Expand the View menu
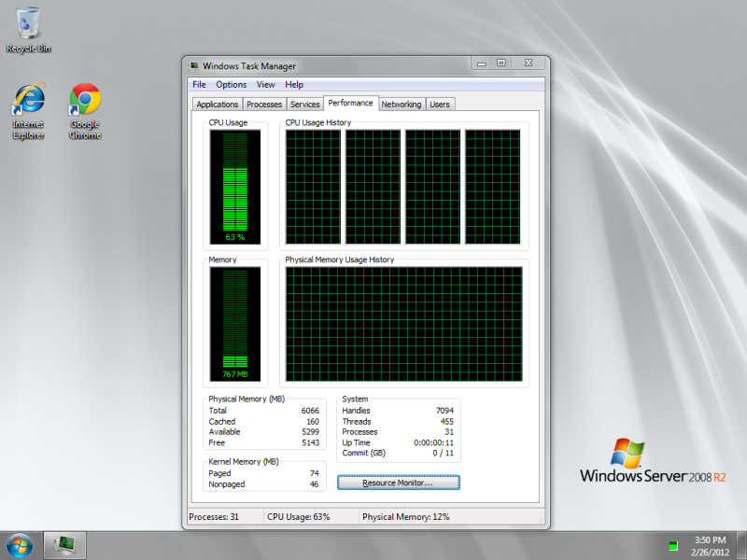 point(265,85)
